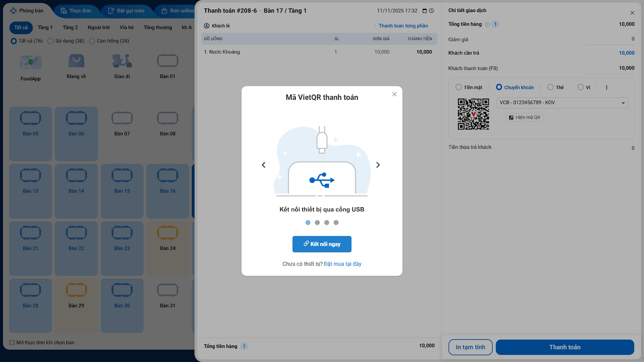Click the Kết nối ngay button
This screenshot has width=644, height=362.
coord(322,244)
